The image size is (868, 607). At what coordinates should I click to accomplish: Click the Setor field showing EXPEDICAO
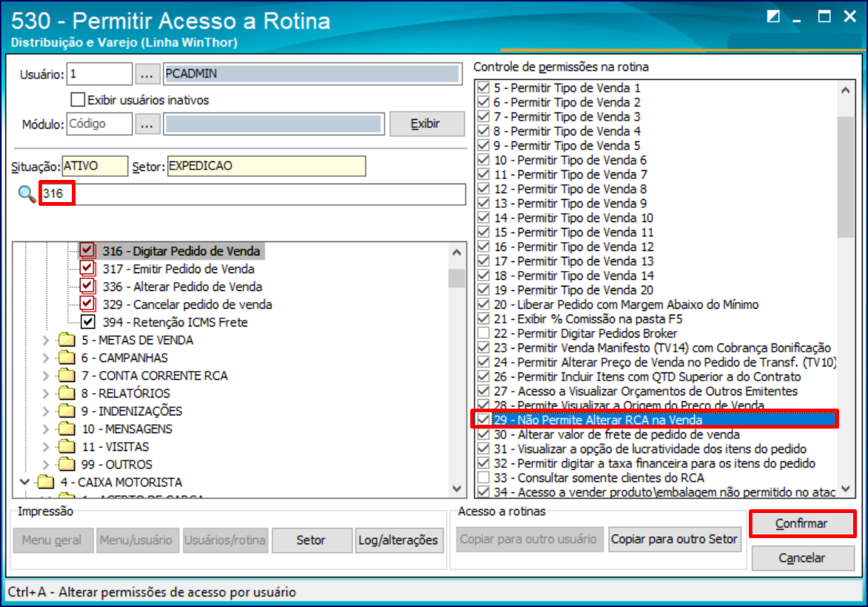point(267,166)
